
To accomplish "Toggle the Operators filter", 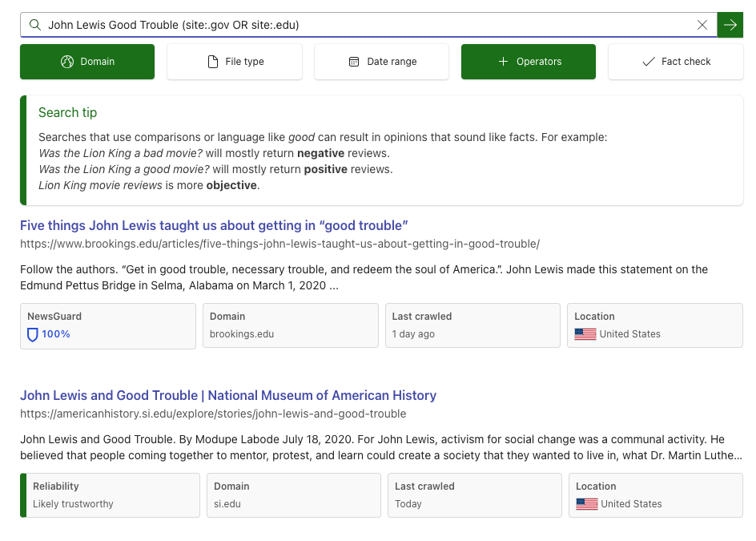I will (528, 61).
